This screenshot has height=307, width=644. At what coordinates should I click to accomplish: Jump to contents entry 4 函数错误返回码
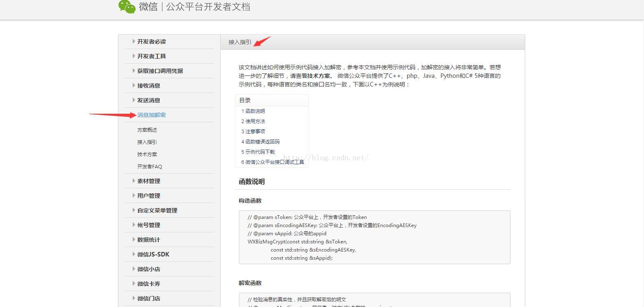coord(260,142)
